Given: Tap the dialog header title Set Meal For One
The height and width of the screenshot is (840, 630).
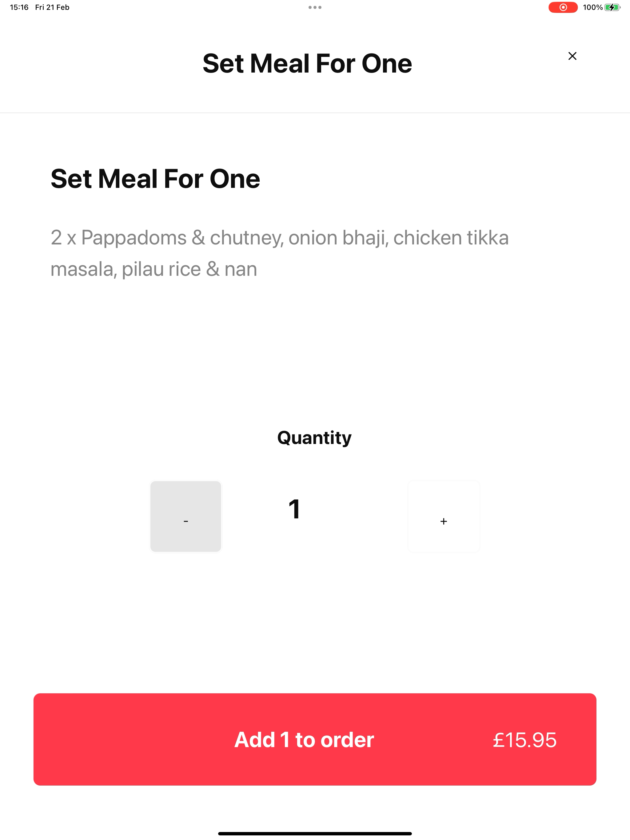Looking at the screenshot, I should (307, 63).
